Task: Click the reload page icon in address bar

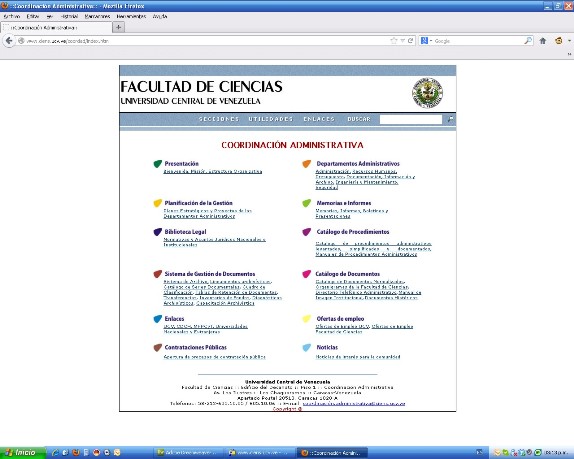Action: pyautogui.click(x=411, y=41)
